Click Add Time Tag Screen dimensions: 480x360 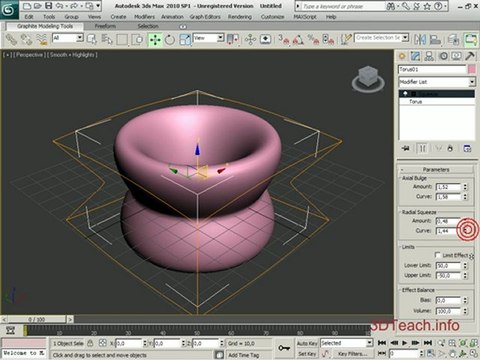[244, 355]
